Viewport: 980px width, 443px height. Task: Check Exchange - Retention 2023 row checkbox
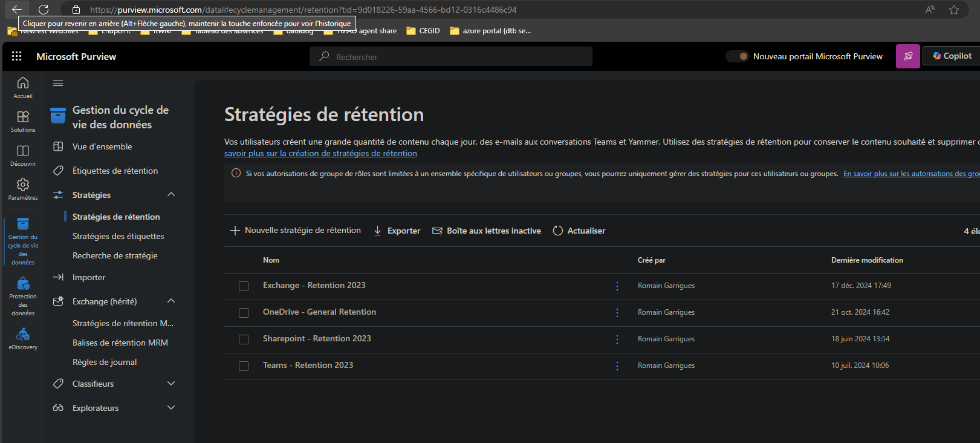click(x=244, y=286)
